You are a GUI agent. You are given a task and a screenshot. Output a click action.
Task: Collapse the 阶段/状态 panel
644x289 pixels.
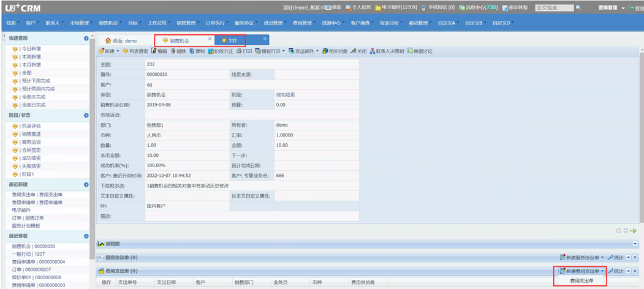(x=86, y=115)
